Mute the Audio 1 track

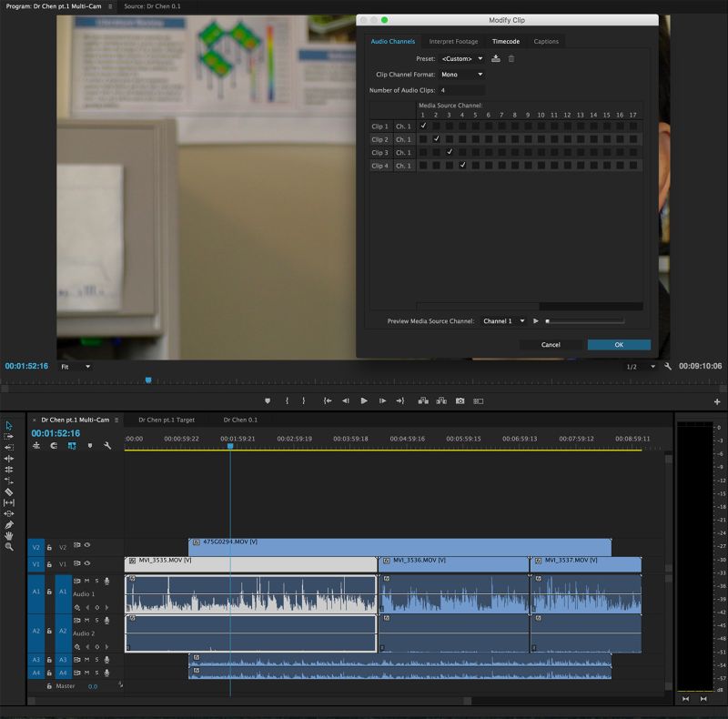(87, 580)
